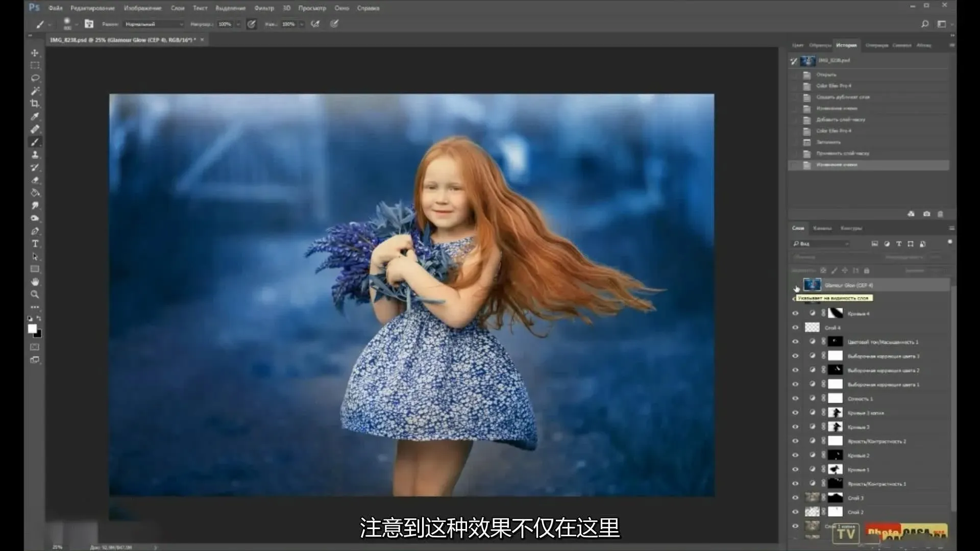The image size is (980, 551).
Task: Select the Hand tool
Action: point(35,282)
